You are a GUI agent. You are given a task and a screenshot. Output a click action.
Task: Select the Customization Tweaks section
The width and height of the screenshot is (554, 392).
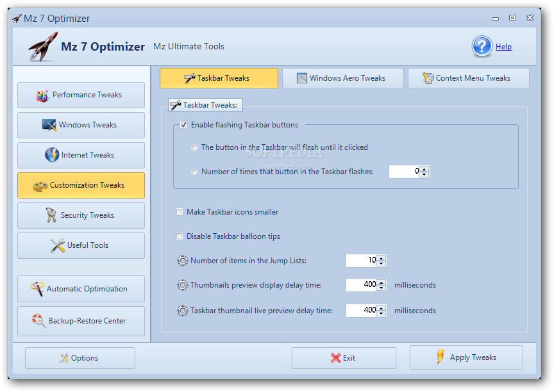(x=81, y=185)
